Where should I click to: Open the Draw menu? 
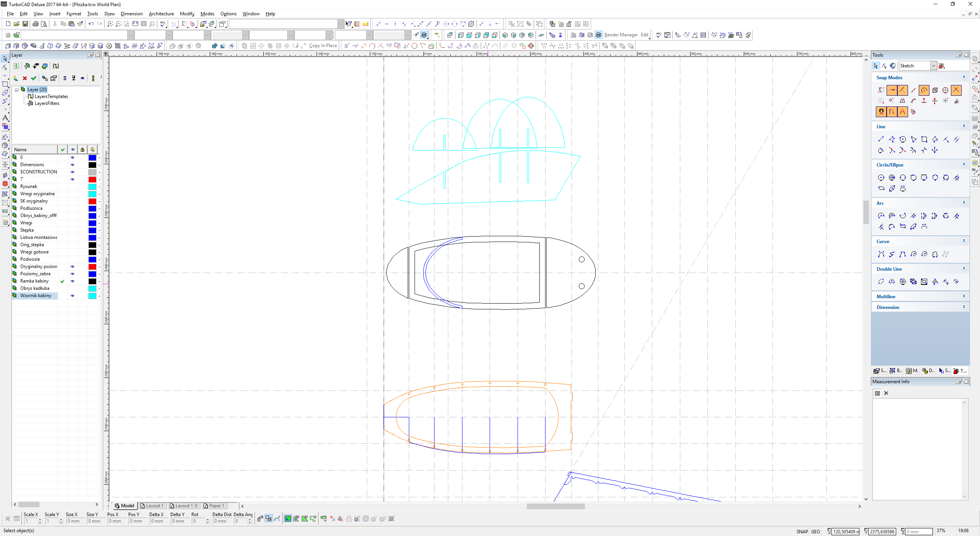109,14
